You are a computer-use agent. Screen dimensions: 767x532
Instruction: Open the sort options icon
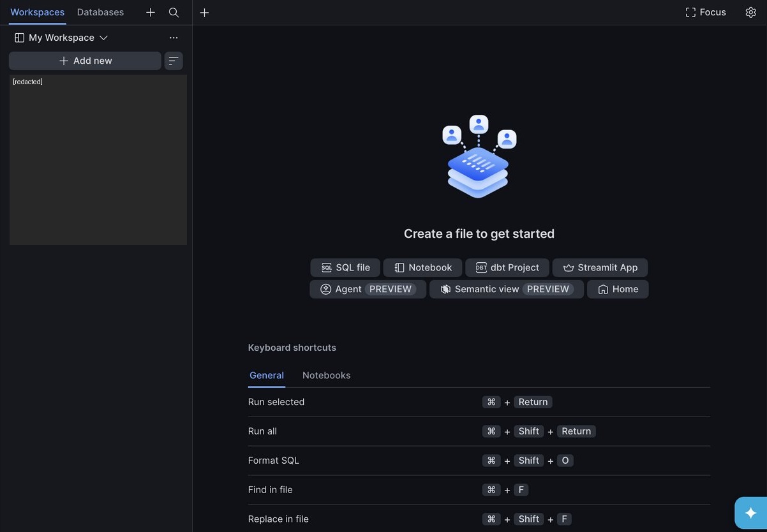pyautogui.click(x=174, y=61)
